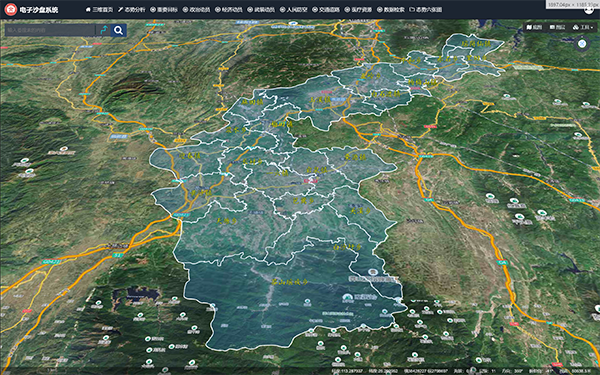Expand the 工具 tools dropdown

(584, 27)
